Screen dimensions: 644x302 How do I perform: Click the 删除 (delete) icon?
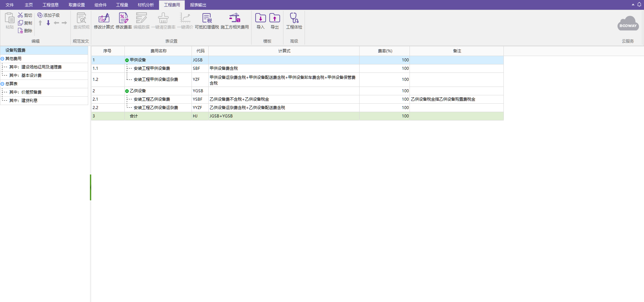click(x=20, y=31)
